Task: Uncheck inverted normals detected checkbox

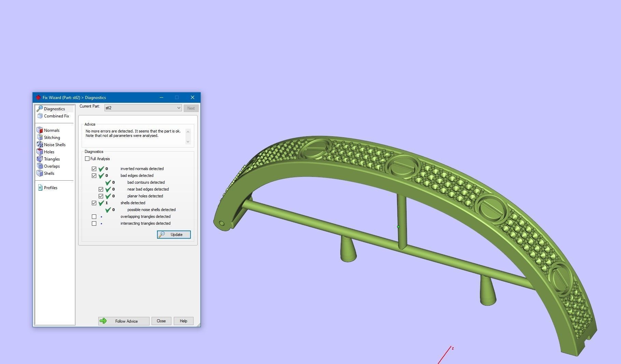Action: coord(94,169)
